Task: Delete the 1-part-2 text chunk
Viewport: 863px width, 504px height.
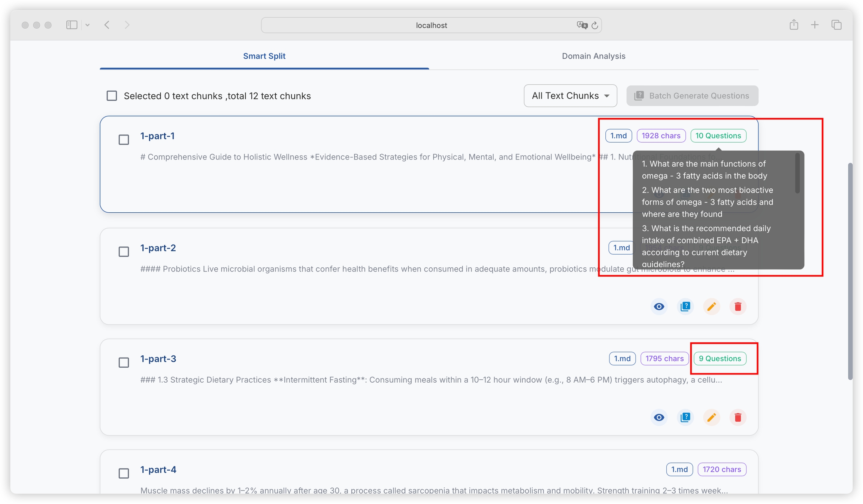Action: coord(738,307)
